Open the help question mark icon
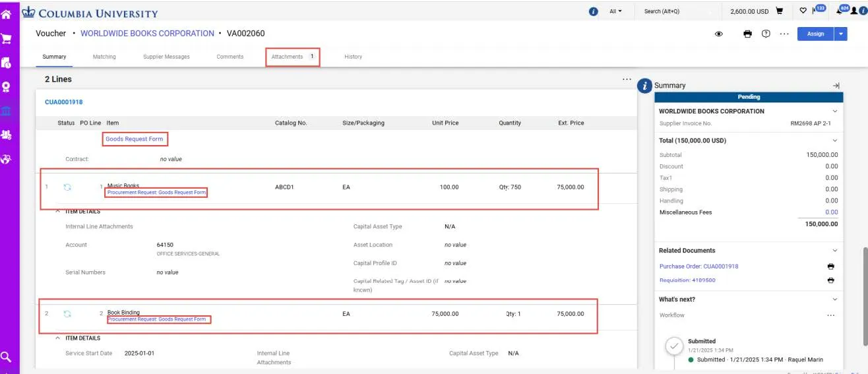 [766, 34]
